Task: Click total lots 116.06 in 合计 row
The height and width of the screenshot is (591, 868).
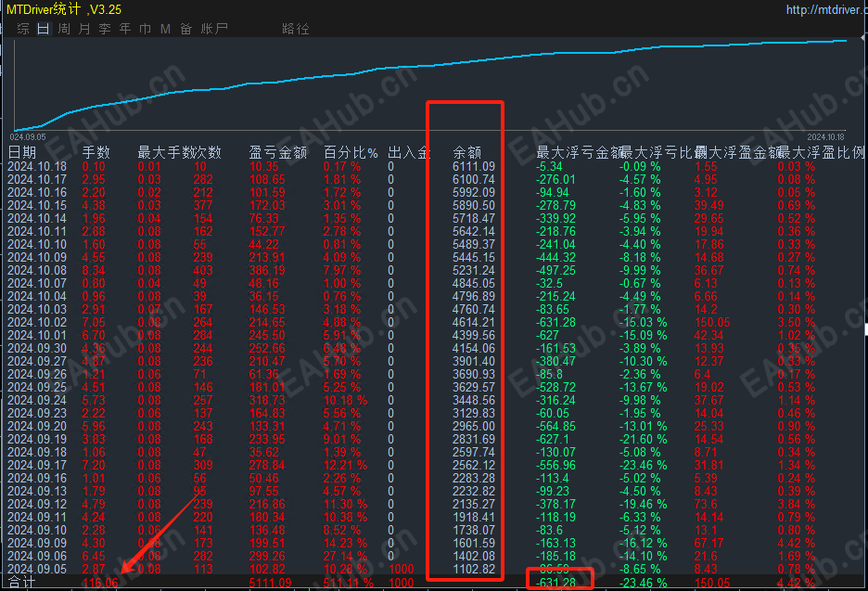Action: pyautogui.click(x=100, y=583)
